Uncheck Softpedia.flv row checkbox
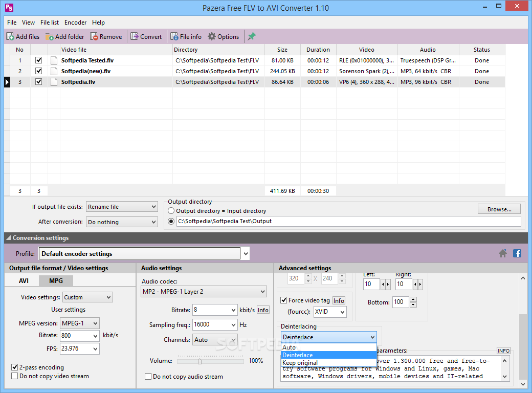 (39, 82)
